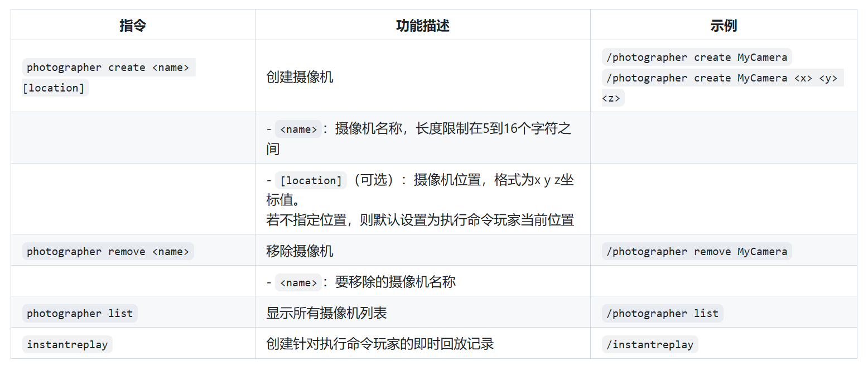
Task: Click the 即时回放记录 description text
Action: (380, 344)
